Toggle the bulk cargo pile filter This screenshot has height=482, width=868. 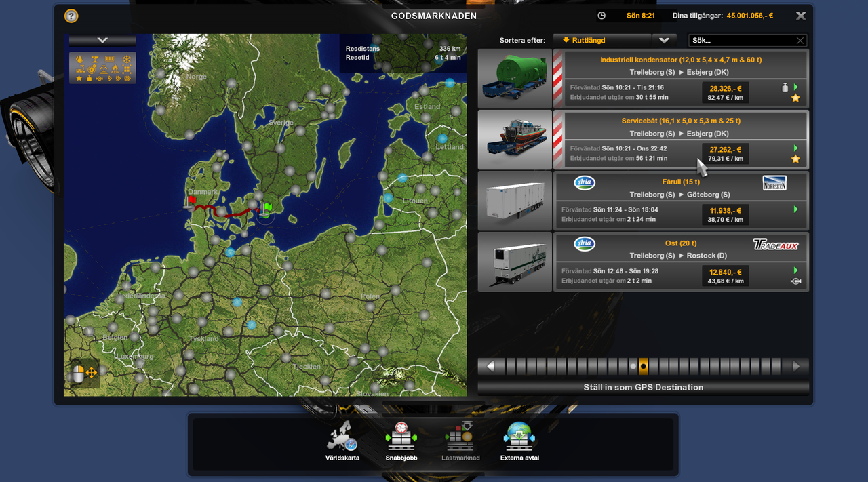pos(104,69)
